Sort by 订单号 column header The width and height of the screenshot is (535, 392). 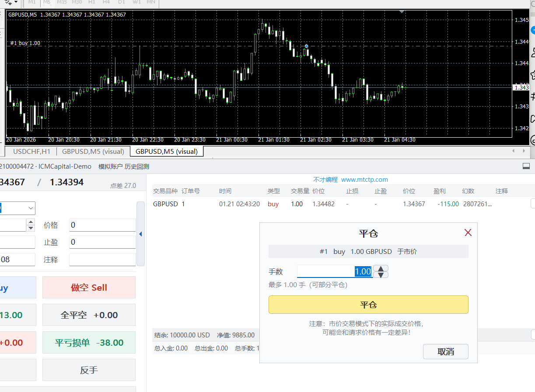coord(191,191)
